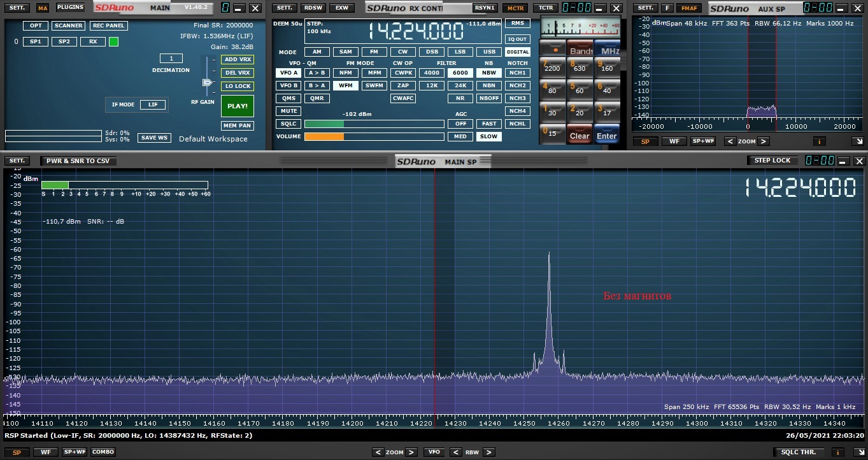Select the 30 band key

pos(553,112)
